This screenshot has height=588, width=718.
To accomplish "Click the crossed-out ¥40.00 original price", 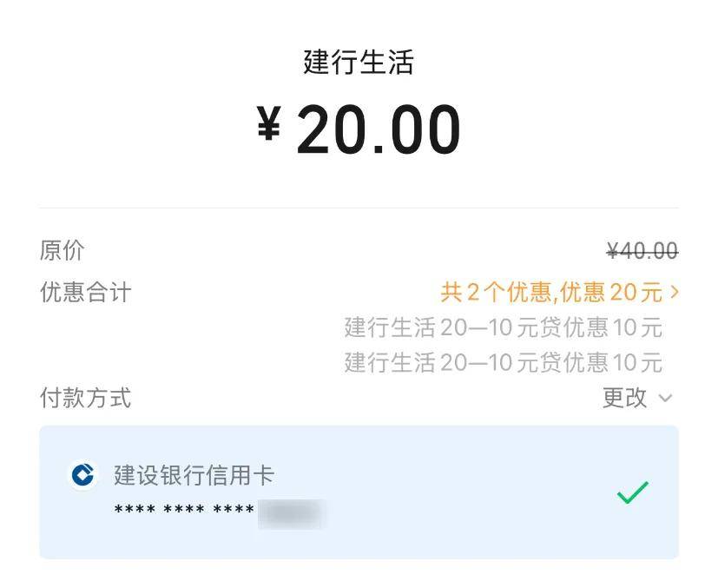I will tap(642, 251).
